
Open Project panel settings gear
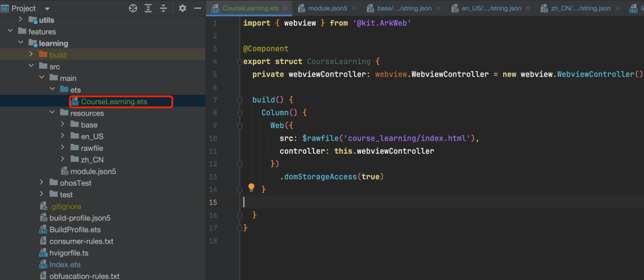182,8
